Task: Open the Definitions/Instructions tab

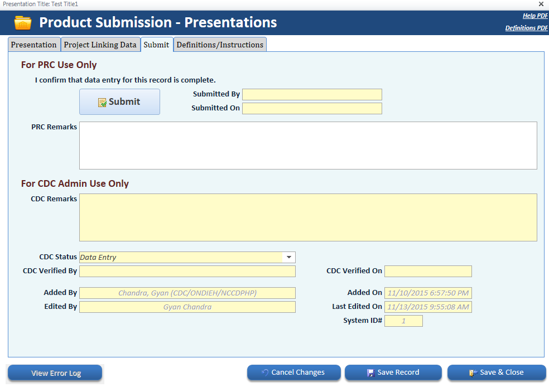Action: point(220,45)
